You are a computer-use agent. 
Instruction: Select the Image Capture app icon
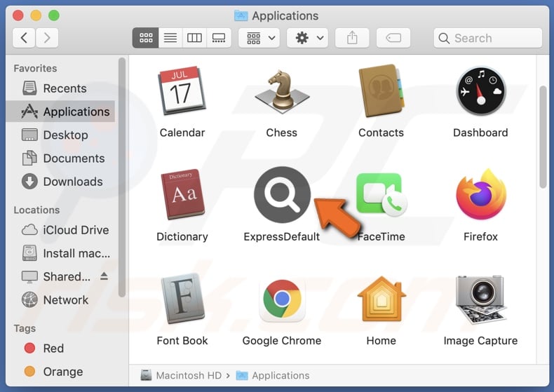[x=481, y=299]
